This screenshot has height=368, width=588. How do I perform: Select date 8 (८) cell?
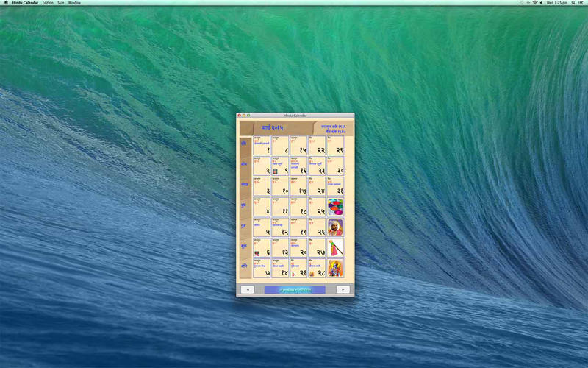(280, 145)
